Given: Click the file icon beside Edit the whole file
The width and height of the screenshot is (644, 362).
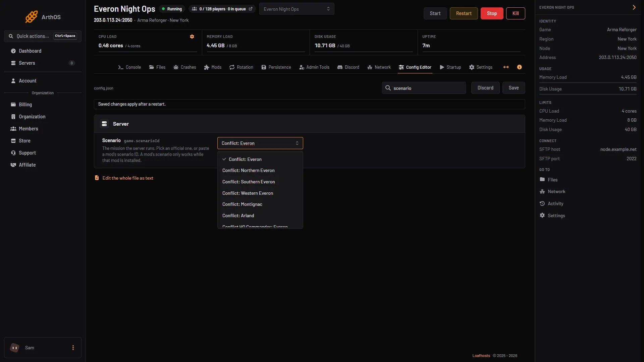Looking at the screenshot, I should [x=97, y=178].
